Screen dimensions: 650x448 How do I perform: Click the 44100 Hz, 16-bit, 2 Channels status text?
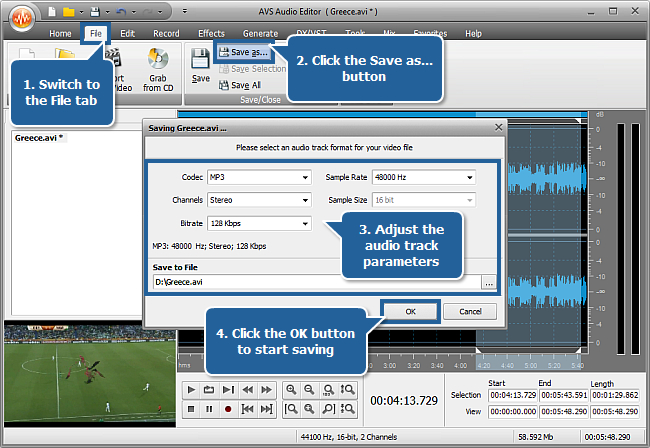tap(349, 437)
